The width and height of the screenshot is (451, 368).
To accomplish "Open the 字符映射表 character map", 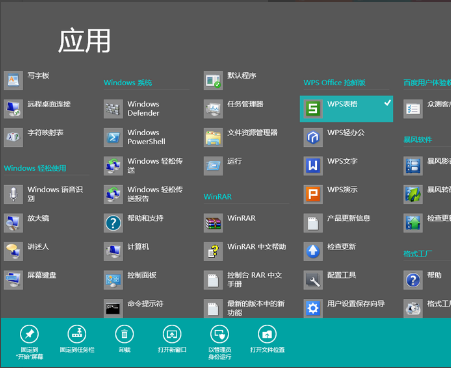I will click(x=34, y=137).
